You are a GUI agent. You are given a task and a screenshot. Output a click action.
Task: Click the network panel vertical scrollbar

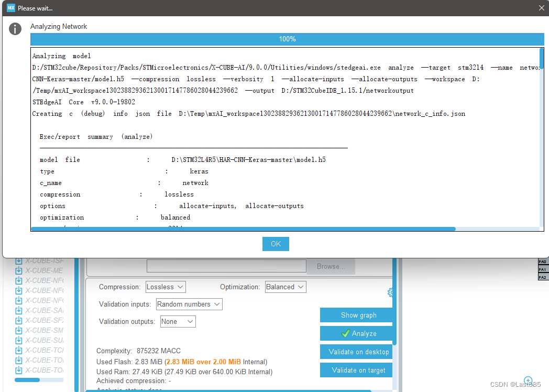click(394, 301)
